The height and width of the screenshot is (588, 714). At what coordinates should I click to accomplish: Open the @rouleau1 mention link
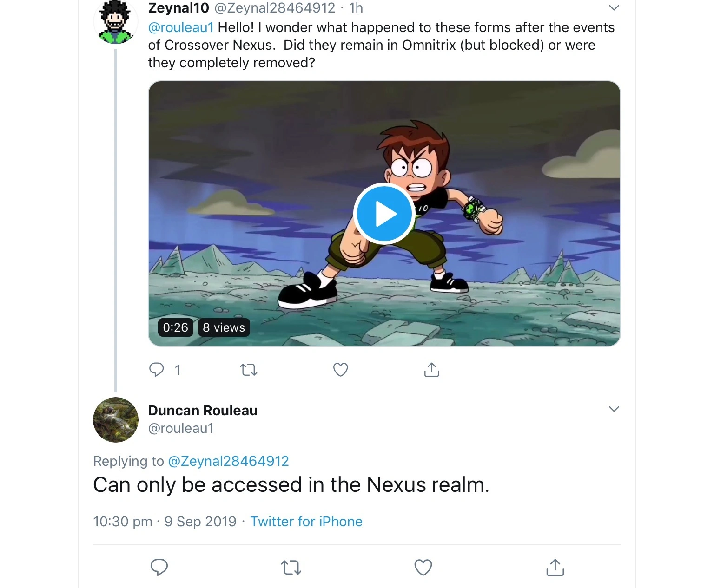[x=181, y=27]
